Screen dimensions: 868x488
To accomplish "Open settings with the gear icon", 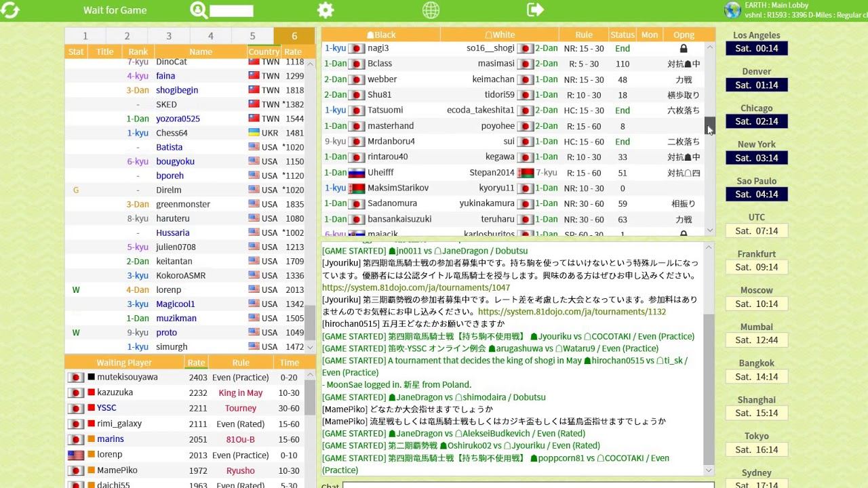I will click(325, 10).
